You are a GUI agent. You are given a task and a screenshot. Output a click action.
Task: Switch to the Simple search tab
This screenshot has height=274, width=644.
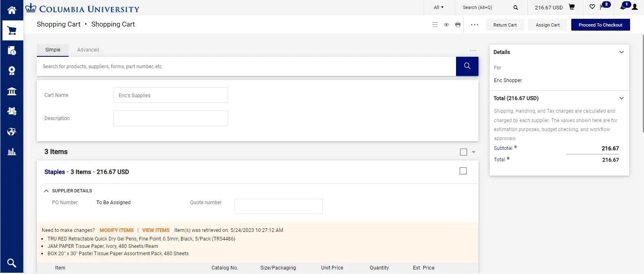coord(53,50)
